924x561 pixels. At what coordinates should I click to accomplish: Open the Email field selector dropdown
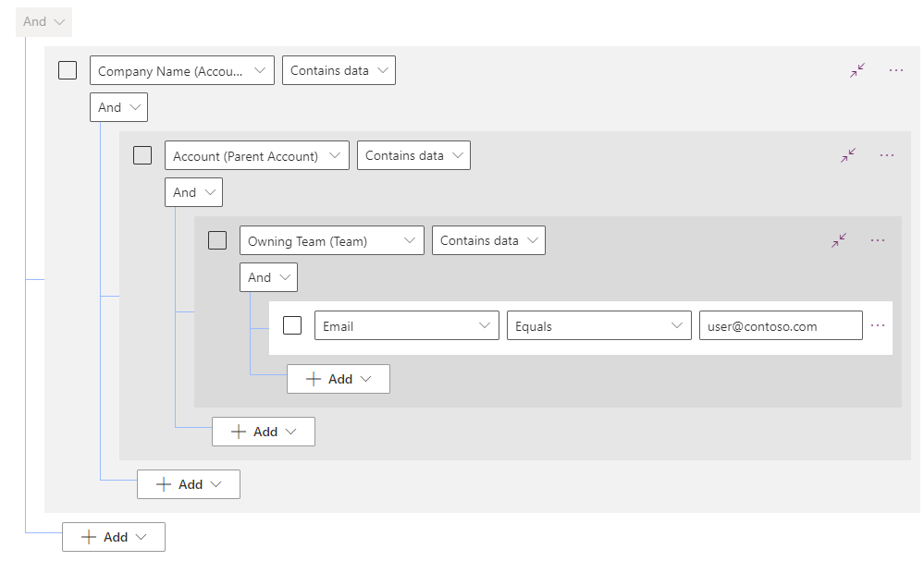point(406,324)
